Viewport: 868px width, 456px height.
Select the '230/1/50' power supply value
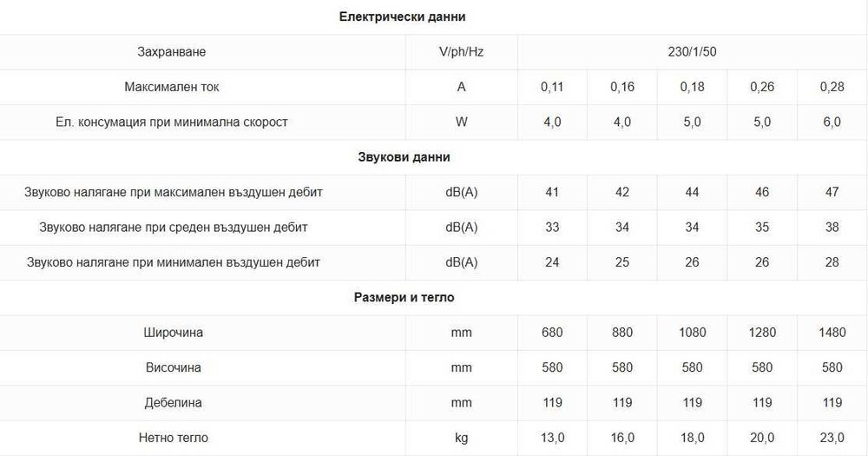[x=692, y=52]
